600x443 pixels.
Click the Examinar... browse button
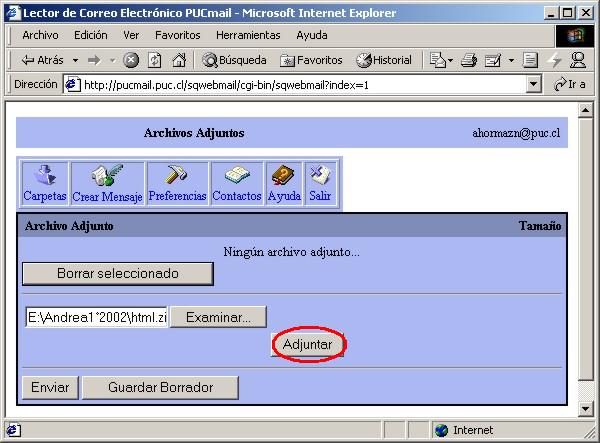pyautogui.click(x=218, y=317)
